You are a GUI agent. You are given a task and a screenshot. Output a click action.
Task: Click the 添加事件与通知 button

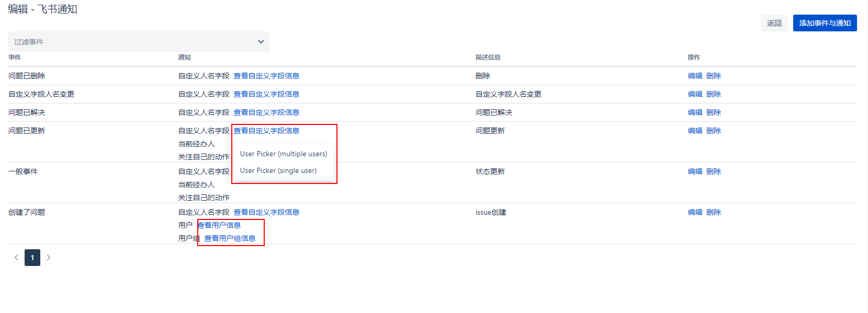825,23
